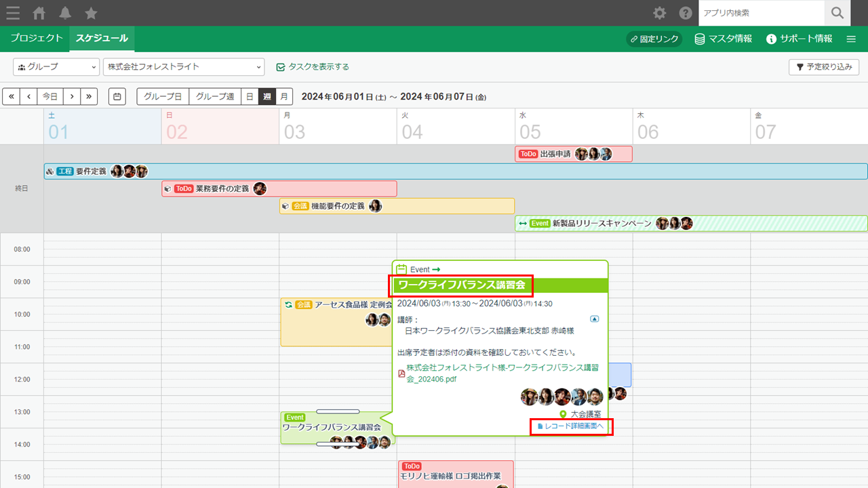Open the attached PDF link in popup
The image size is (868, 488).
(x=502, y=373)
